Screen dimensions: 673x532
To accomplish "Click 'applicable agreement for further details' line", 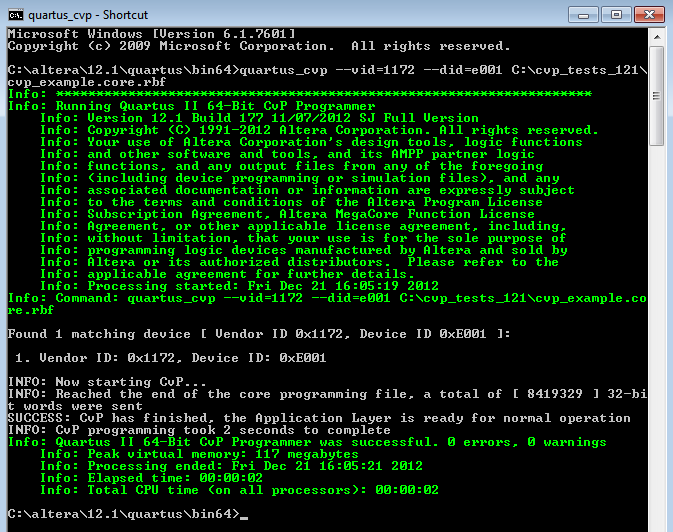I will pos(227,274).
